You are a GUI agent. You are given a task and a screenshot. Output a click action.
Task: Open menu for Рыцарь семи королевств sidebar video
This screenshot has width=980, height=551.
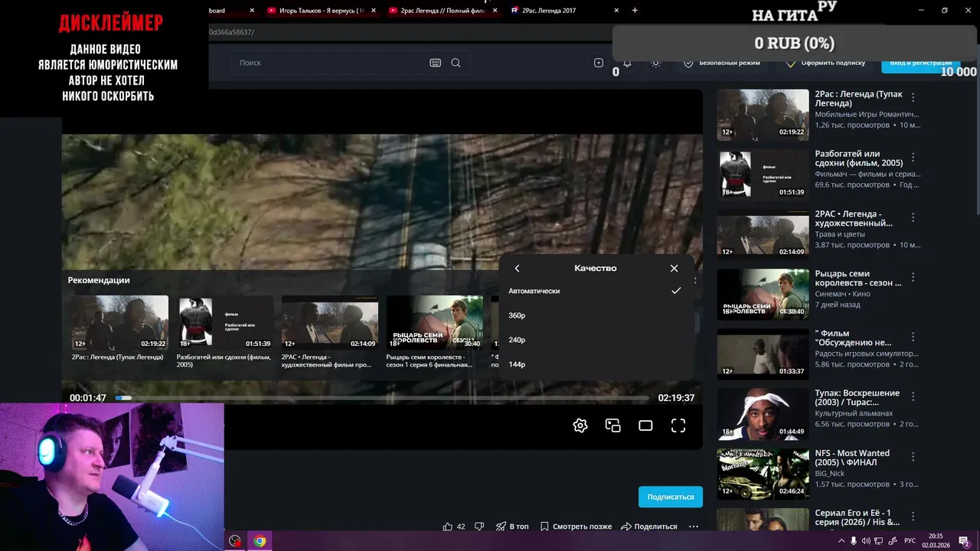point(913,278)
